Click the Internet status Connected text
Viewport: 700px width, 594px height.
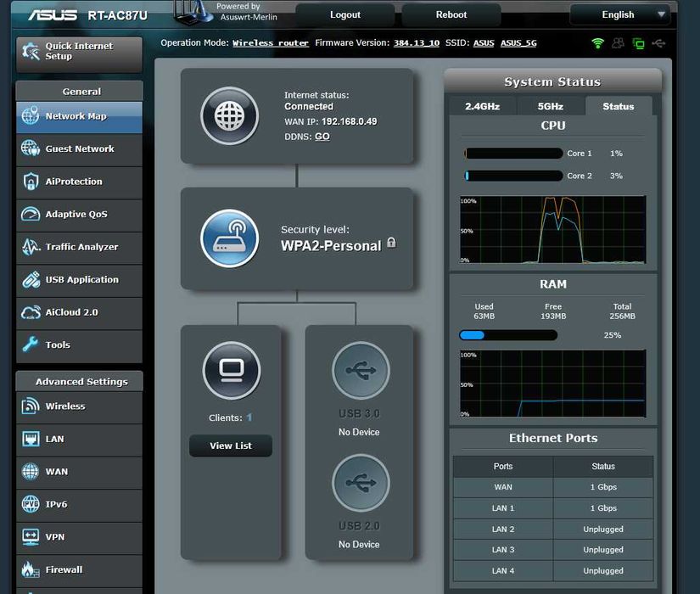pyautogui.click(x=309, y=106)
